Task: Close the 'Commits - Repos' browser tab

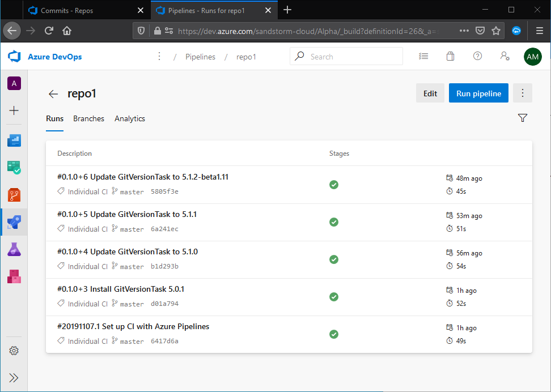Action: pyautogui.click(x=140, y=11)
